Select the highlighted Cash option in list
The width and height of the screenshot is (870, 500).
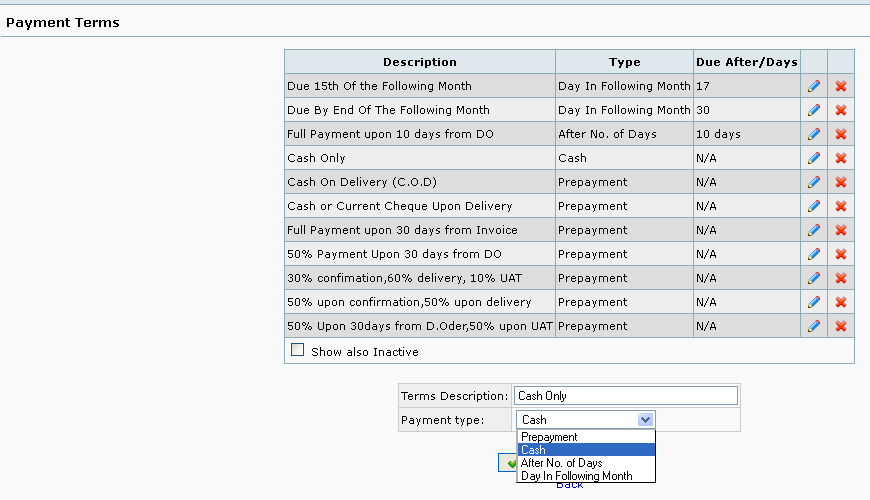586,450
